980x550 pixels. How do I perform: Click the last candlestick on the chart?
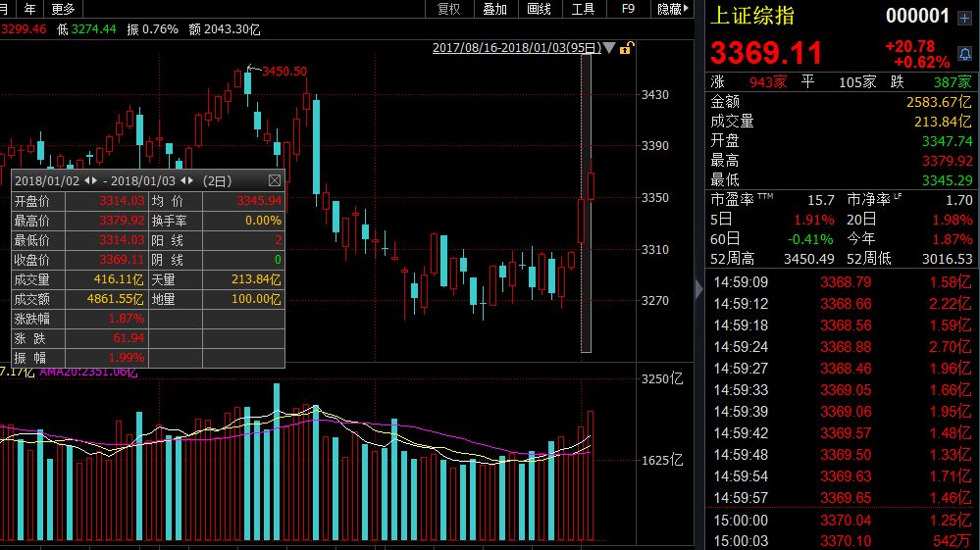[591, 186]
